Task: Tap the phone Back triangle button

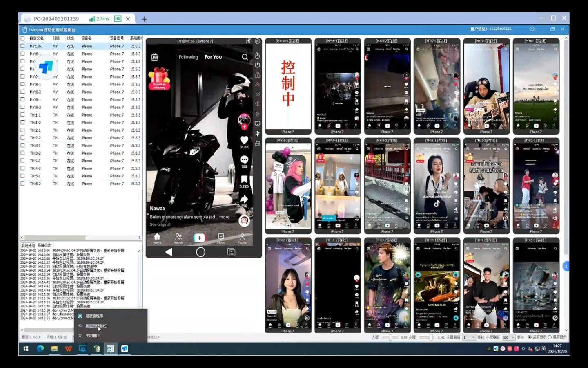Action: [169, 252]
